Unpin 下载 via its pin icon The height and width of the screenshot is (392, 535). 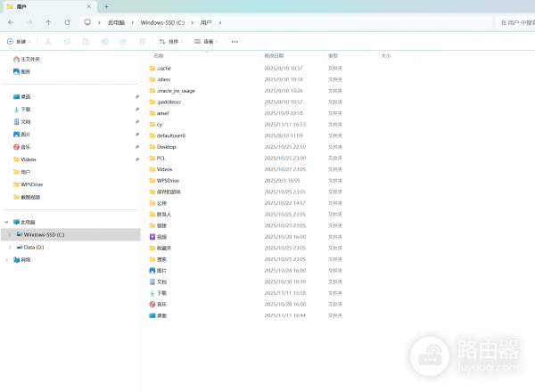(x=137, y=110)
